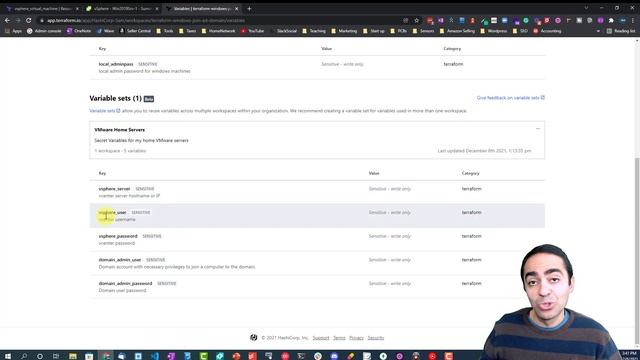Image resolution: width=640 pixels, height=360 pixels.
Task: Expand the Marketing bookmark folder
Action: click(344, 31)
